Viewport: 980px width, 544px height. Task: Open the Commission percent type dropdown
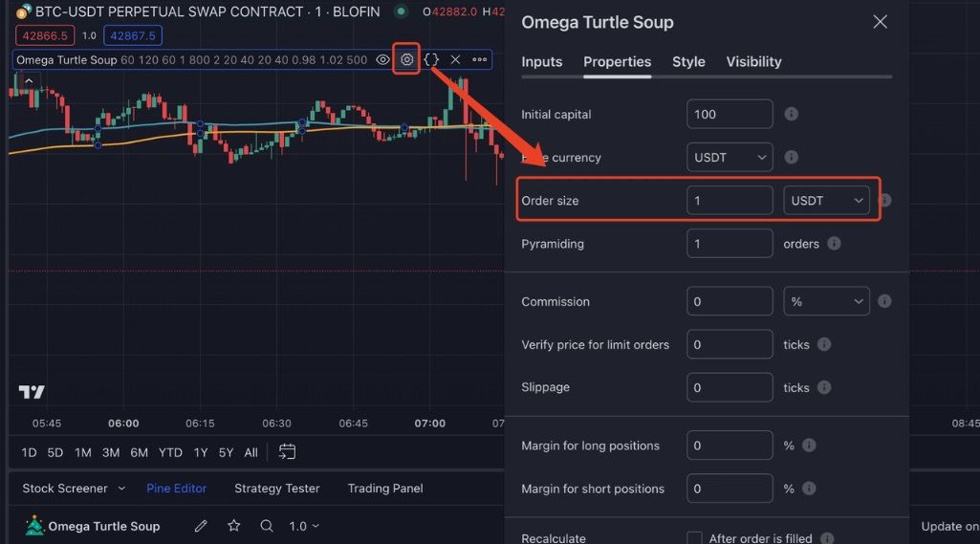coord(826,301)
